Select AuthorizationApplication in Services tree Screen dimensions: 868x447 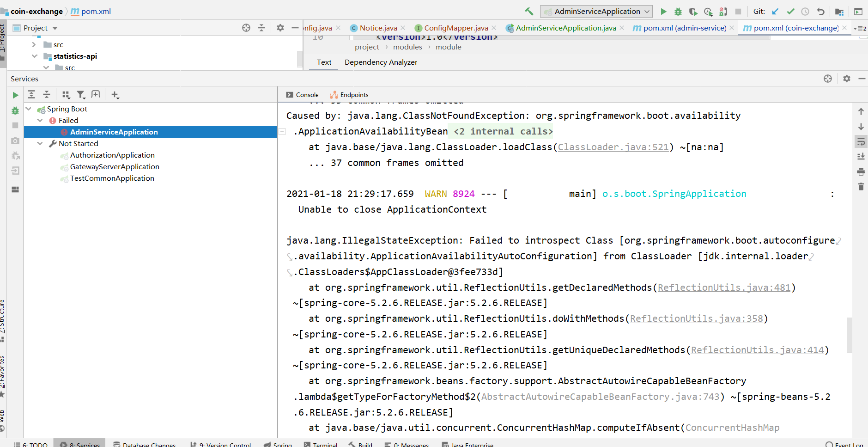(x=112, y=155)
